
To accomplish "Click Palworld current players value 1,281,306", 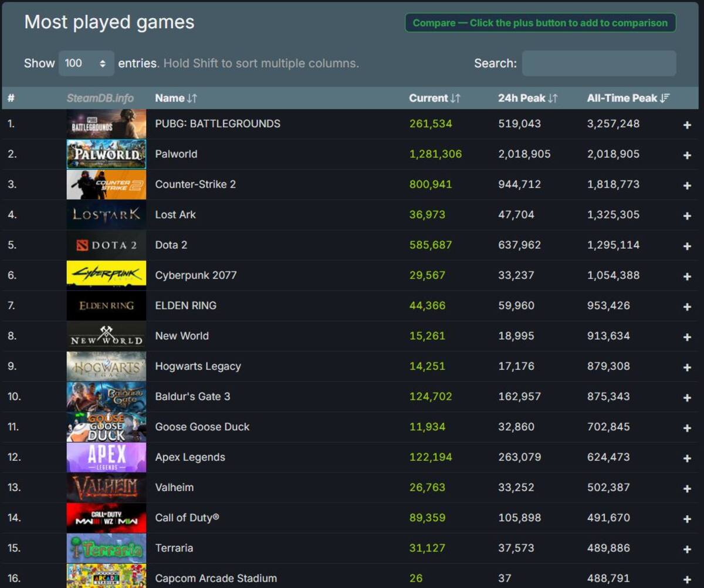I will pos(435,154).
